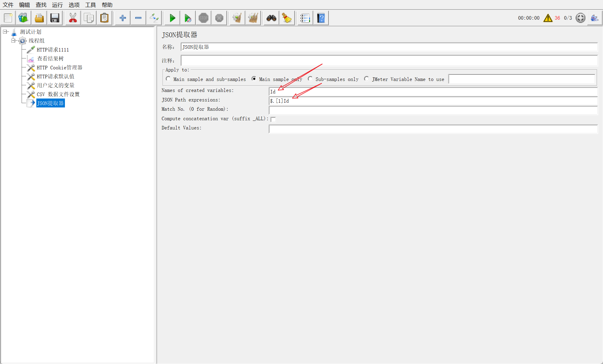Screen dimensions: 603x364
Task: Select 查看结果树 in the tree
Action: pos(50,59)
